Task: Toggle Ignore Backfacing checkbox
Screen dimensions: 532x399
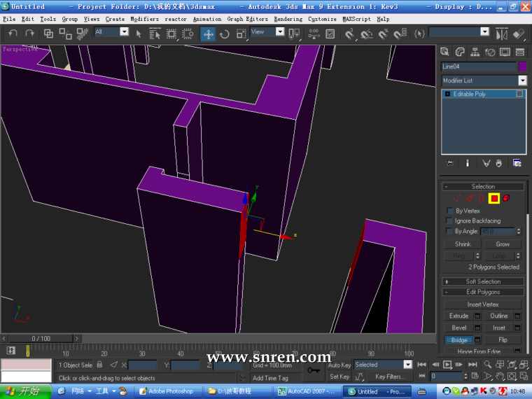Action: (450, 221)
